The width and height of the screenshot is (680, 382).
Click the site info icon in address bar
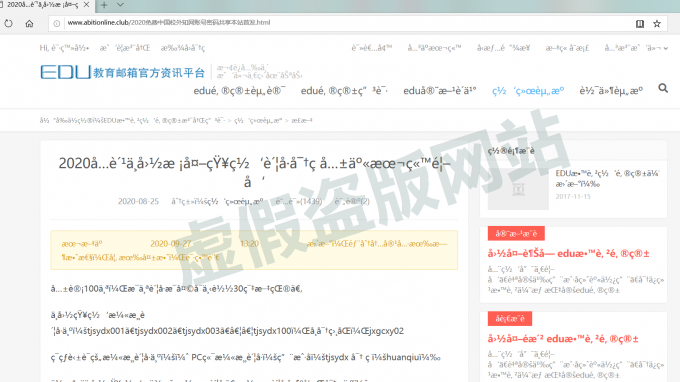pos(57,23)
